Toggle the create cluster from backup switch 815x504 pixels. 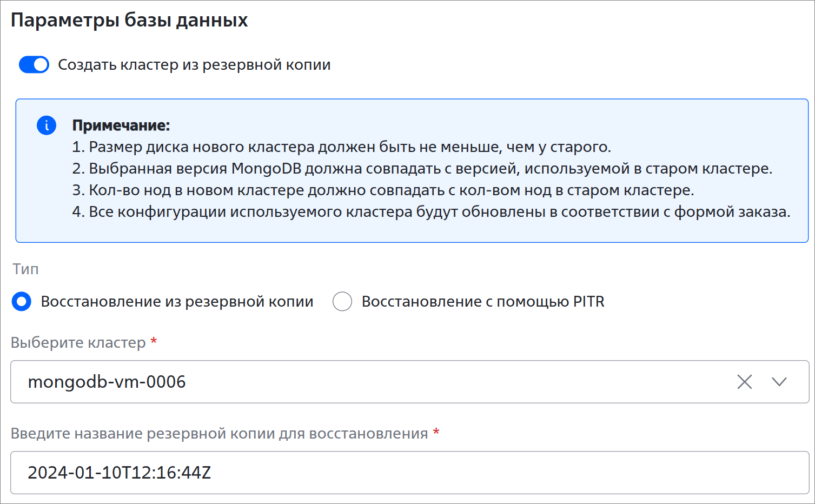coord(34,65)
